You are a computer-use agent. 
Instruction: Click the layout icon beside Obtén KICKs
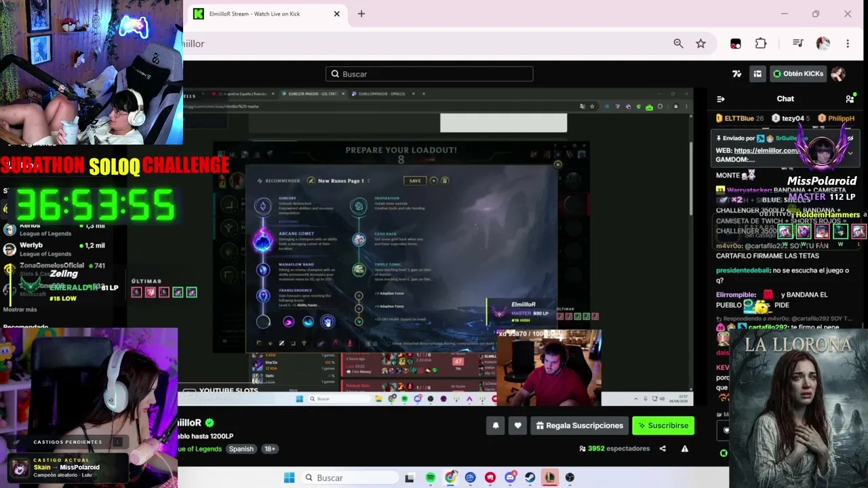coord(757,74)
